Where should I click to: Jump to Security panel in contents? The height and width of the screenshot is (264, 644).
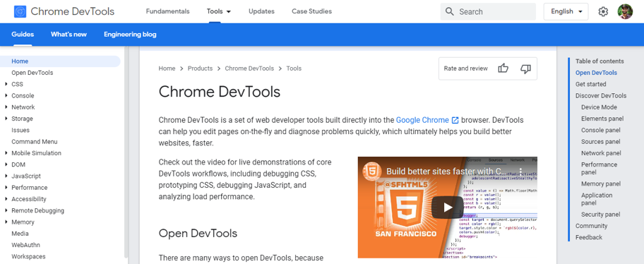point(600,215)
